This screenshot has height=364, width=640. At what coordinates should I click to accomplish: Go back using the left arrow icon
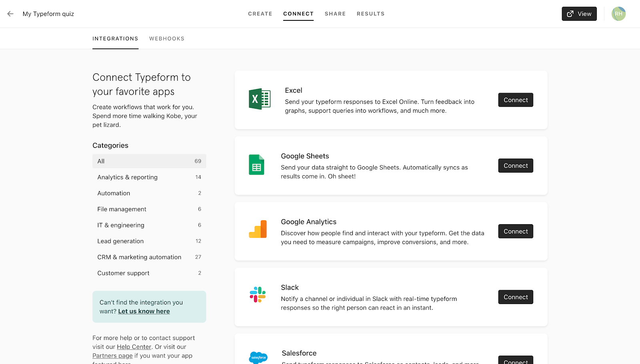coord(10,14)
